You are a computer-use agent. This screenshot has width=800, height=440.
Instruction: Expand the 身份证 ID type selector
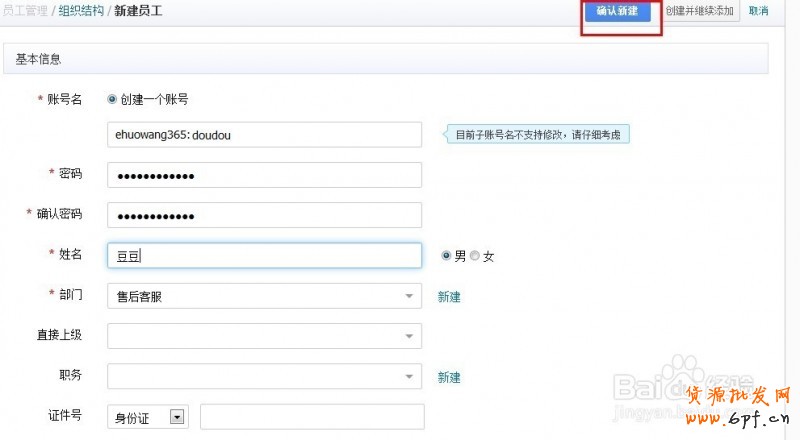pyautogui.click(x=178, y=417)
